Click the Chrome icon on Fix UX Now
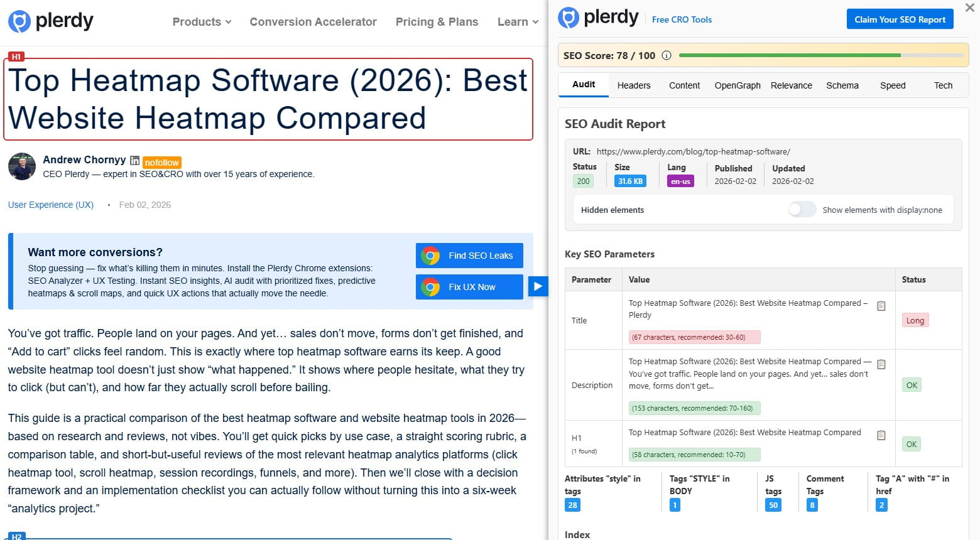The width and height of the screenshot is (980, 540). tap(430, 287)
